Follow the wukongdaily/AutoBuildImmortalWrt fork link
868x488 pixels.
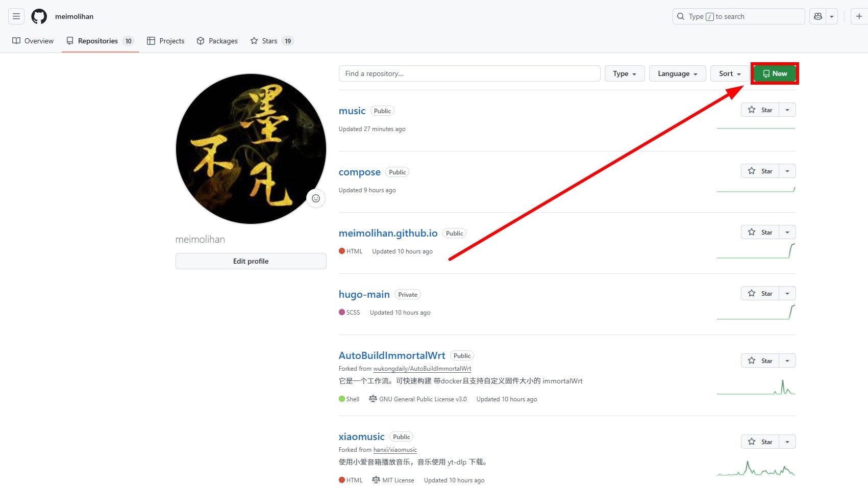coord(422,369)
